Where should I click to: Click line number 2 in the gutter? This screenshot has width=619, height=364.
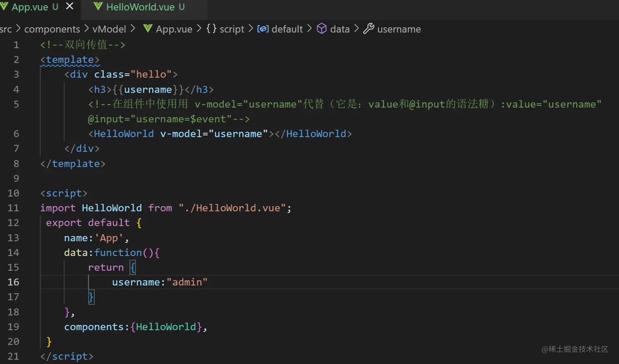tap(16, 60)
